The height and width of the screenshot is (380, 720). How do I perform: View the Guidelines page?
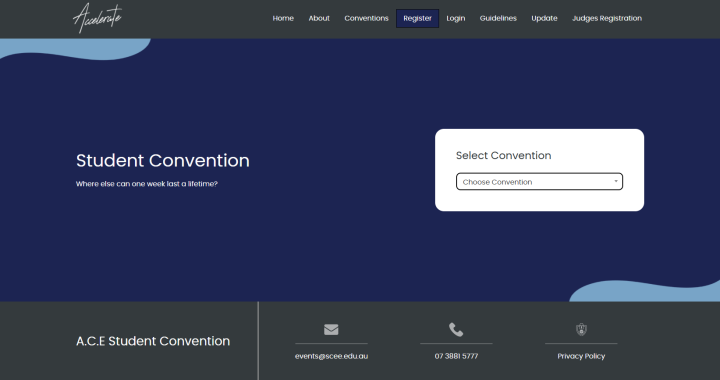(x=498, y=18)
